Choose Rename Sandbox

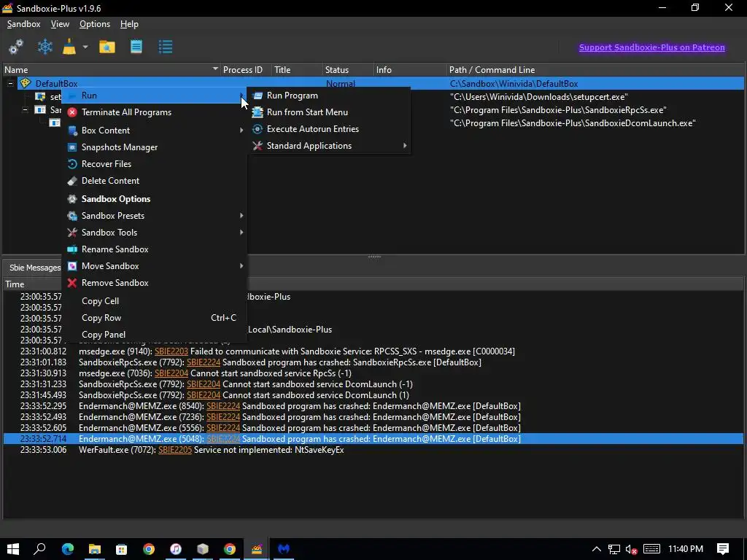[155, 249]
